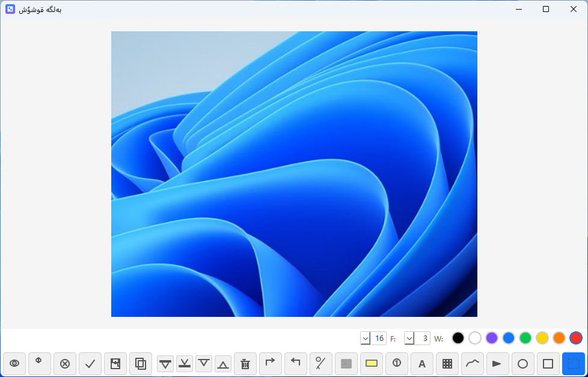The width and height of the screenshot is (588, 377).
Task: Delete with the trash can icon
Action: [245, 364]
